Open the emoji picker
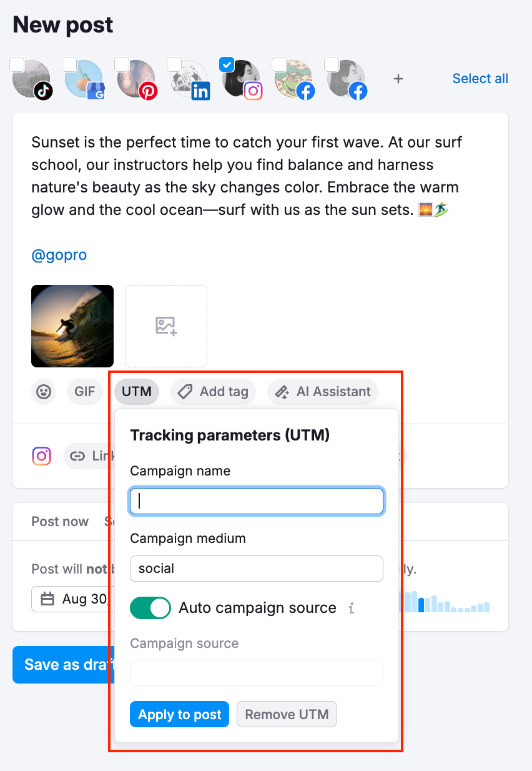The image size is (532, 771). tap(43, 391)
